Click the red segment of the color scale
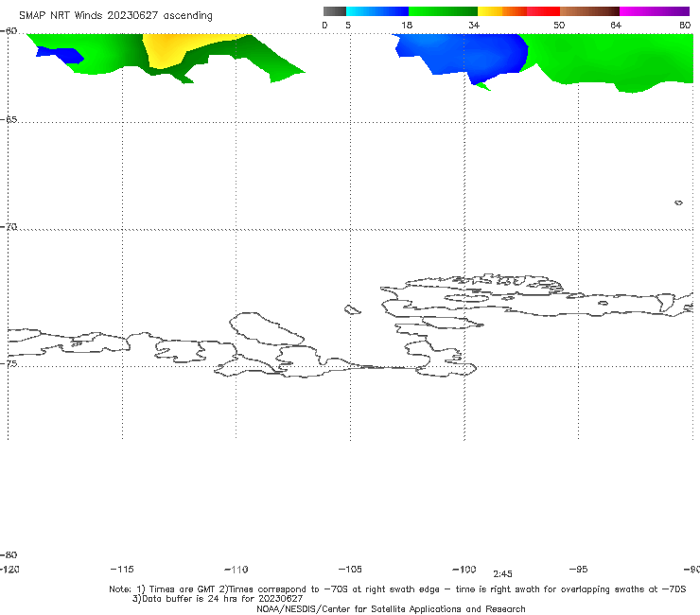This screenshot has height=615, width=700. 543,11
